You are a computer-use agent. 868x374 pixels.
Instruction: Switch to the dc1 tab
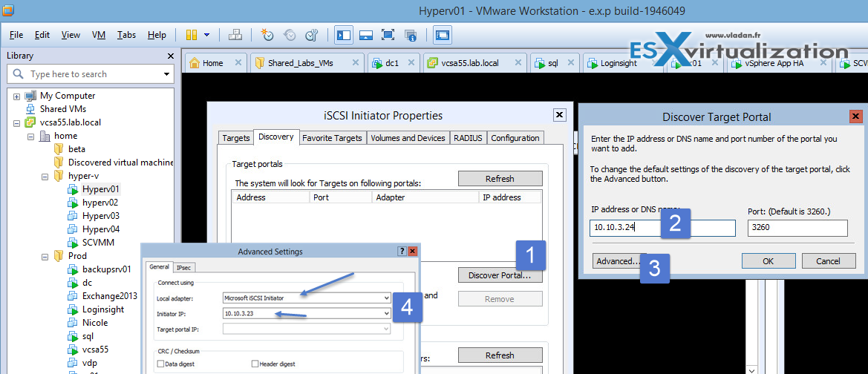coord(393,63)
